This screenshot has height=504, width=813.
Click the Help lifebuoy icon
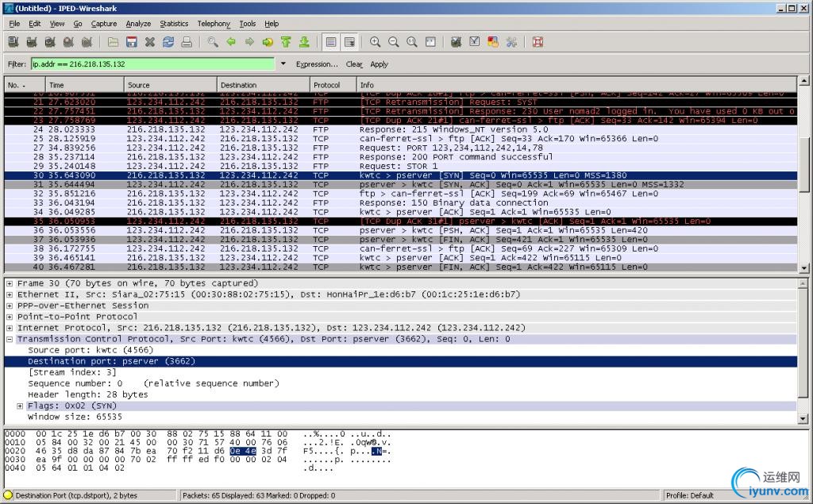tap(538, 42)
